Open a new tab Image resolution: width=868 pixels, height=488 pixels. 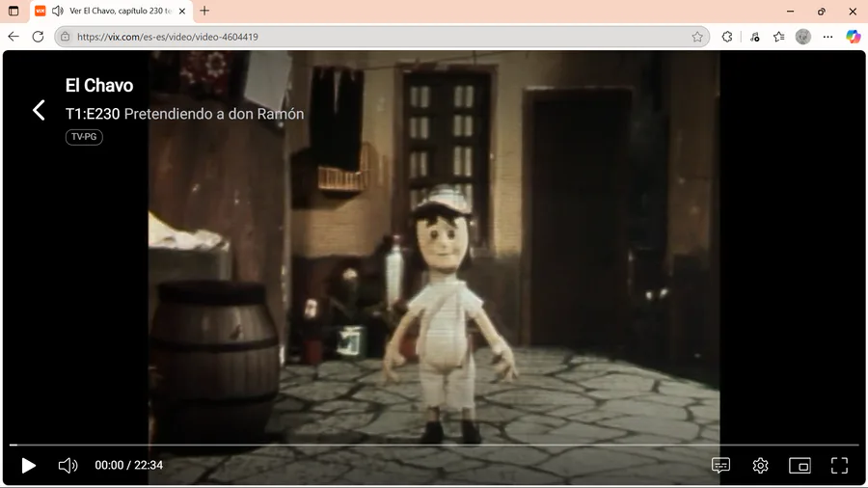tap(204, 11)
